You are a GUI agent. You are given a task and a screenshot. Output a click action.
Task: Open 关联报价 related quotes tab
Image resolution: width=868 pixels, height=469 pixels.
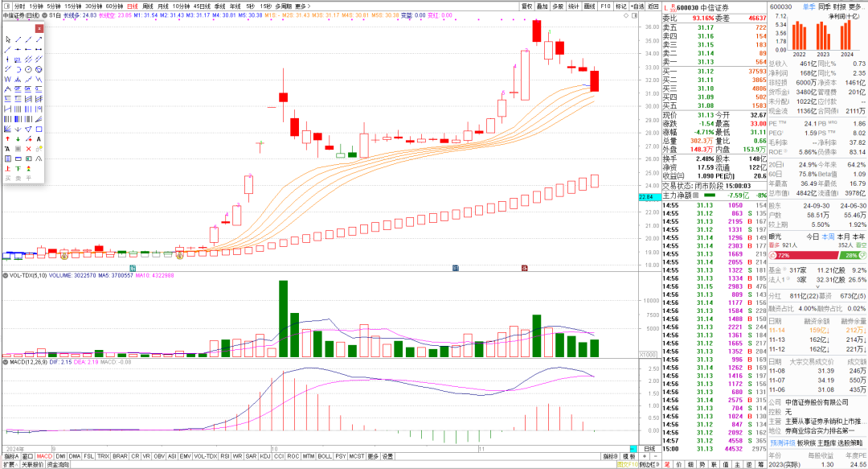[32, 464]
